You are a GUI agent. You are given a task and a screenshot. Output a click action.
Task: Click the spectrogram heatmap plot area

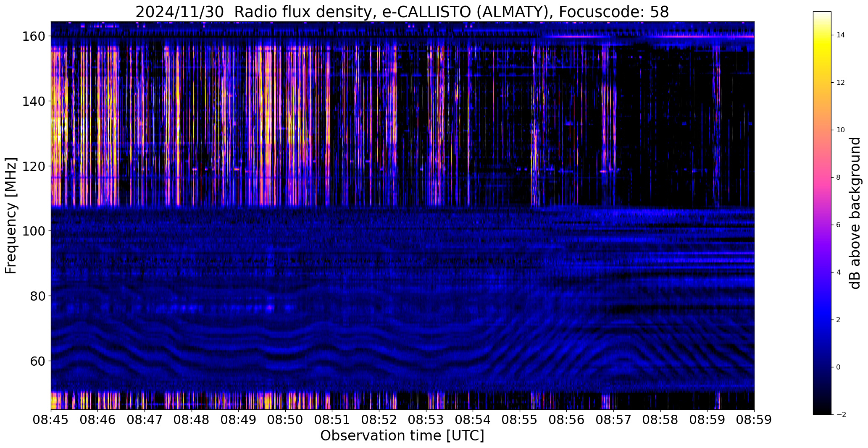pos(402,215)
